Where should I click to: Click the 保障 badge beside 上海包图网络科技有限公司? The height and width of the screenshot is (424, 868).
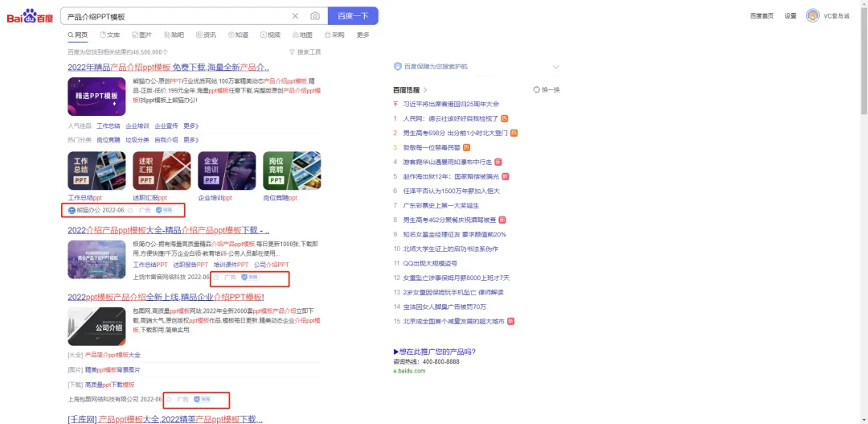pos(202,399)
